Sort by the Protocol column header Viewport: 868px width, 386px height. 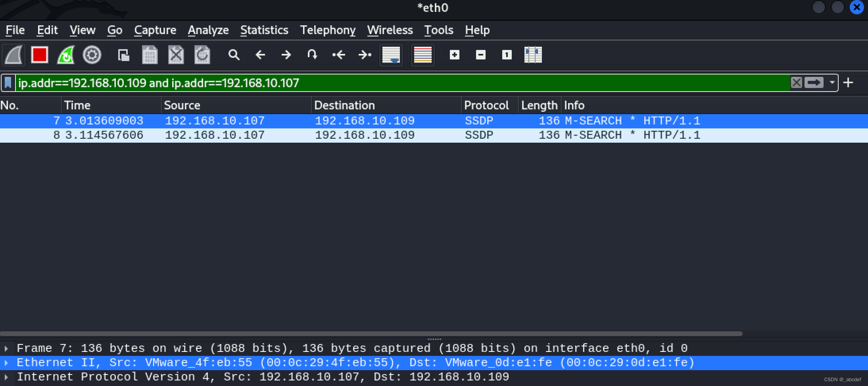coord(490,105)
